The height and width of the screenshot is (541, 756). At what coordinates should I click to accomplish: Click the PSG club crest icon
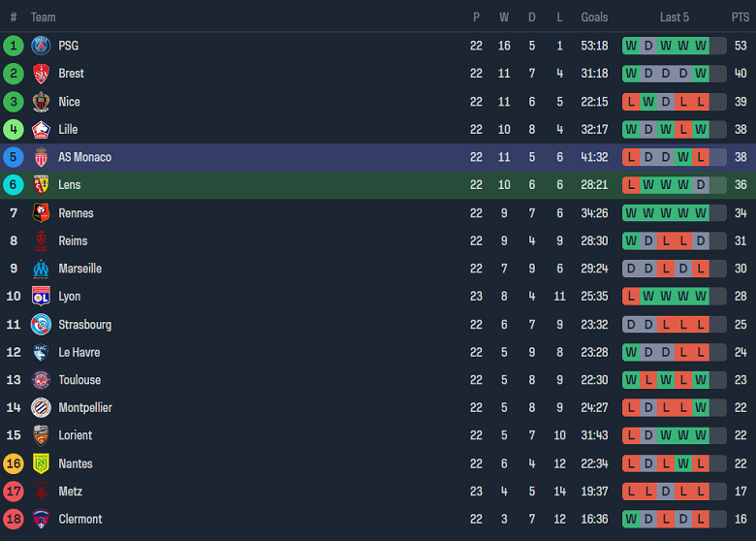pyautogui.click(x=41, y=46)
